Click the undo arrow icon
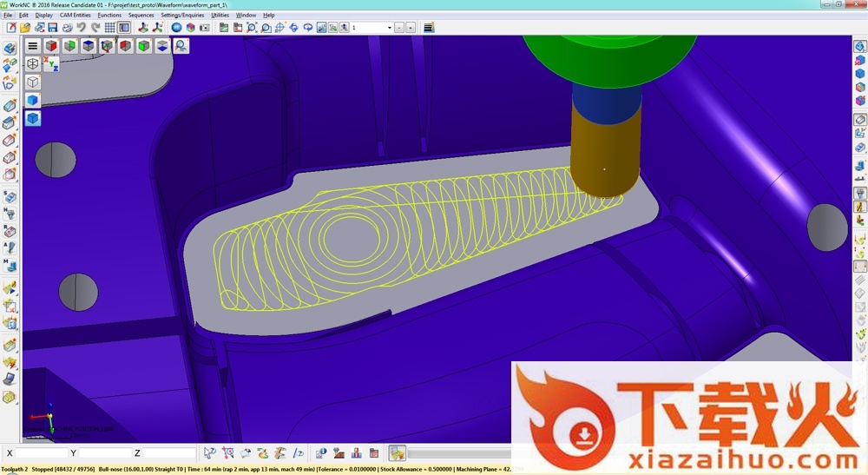 82,27
